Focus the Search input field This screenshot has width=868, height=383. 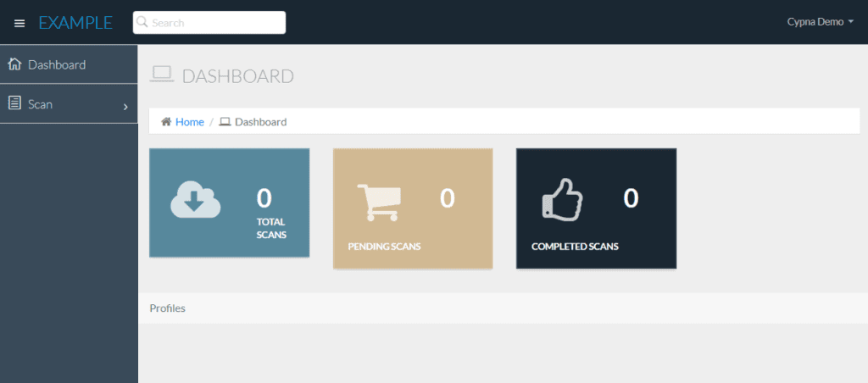click(209, 23)
